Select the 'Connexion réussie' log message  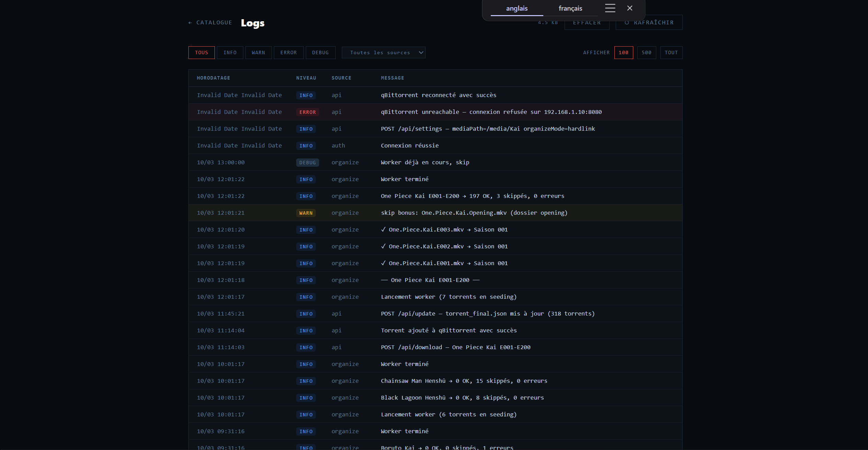(410, 145)
